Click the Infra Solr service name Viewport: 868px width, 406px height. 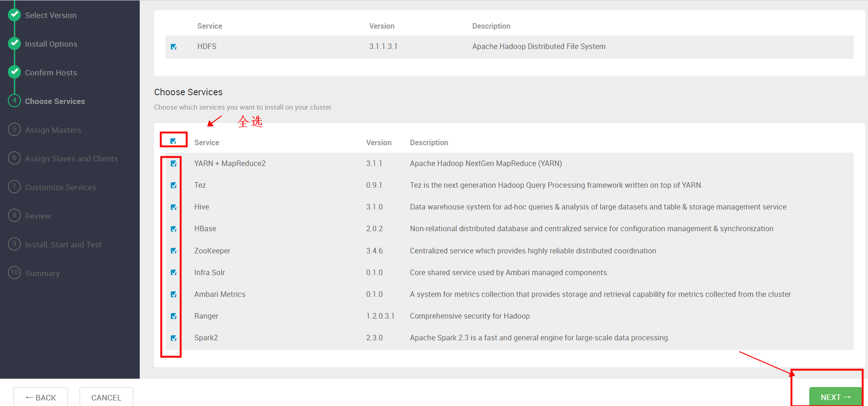point(210,272)
